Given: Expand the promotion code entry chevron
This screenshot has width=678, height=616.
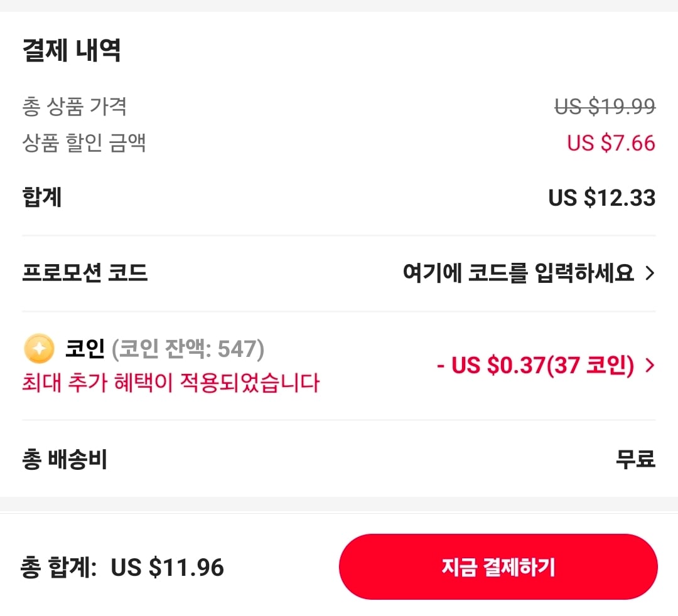Looking at the screenshot, I should (650, 273).
